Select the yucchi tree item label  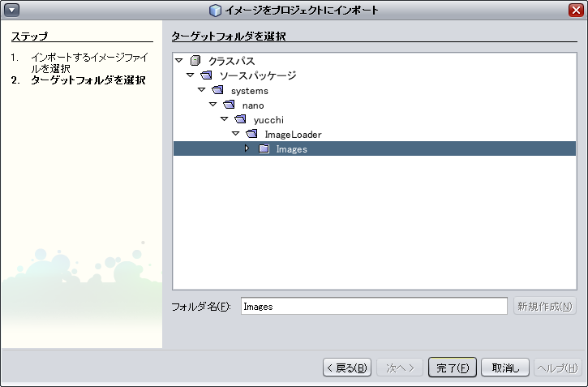click(x=268, y=119)
